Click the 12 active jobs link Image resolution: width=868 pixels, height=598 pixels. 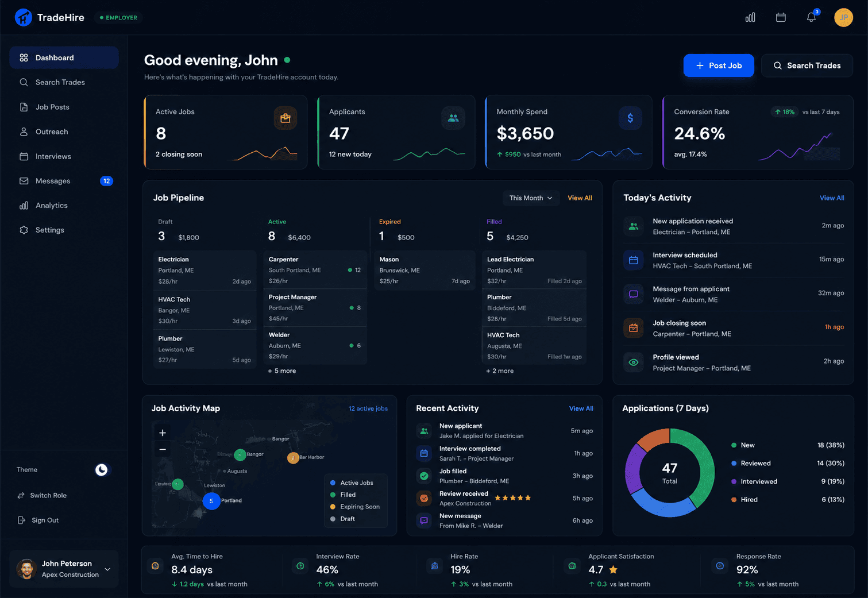click(x=368, y=408)
